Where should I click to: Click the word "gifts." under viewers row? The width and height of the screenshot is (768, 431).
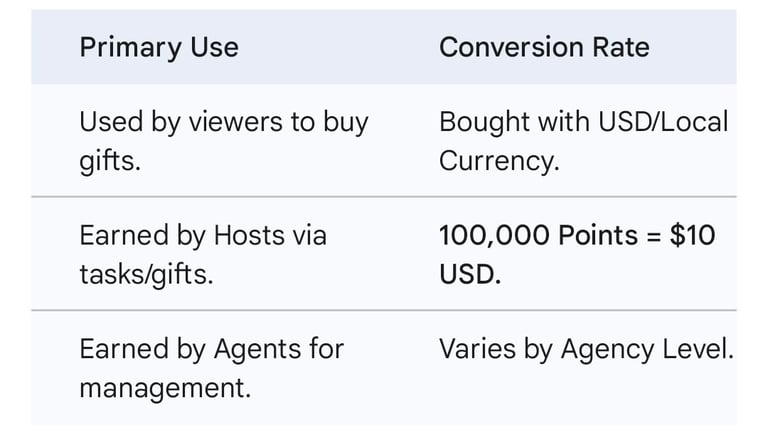click(x=110, y=160)
